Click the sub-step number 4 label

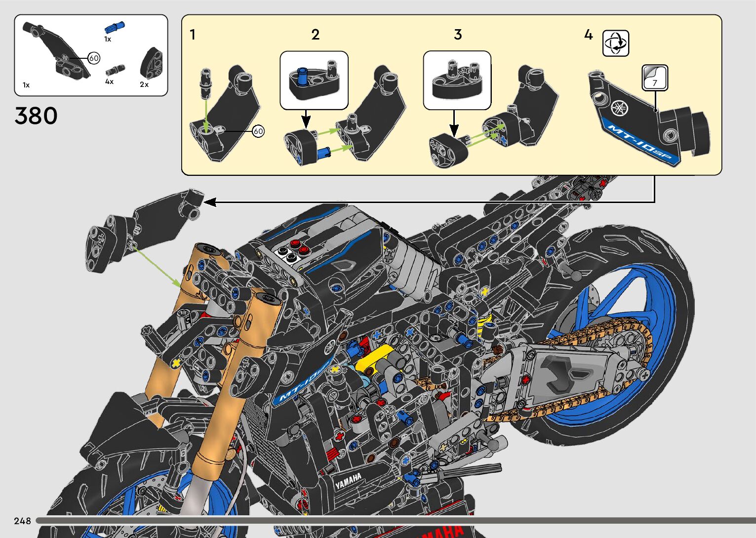(588, 35)
